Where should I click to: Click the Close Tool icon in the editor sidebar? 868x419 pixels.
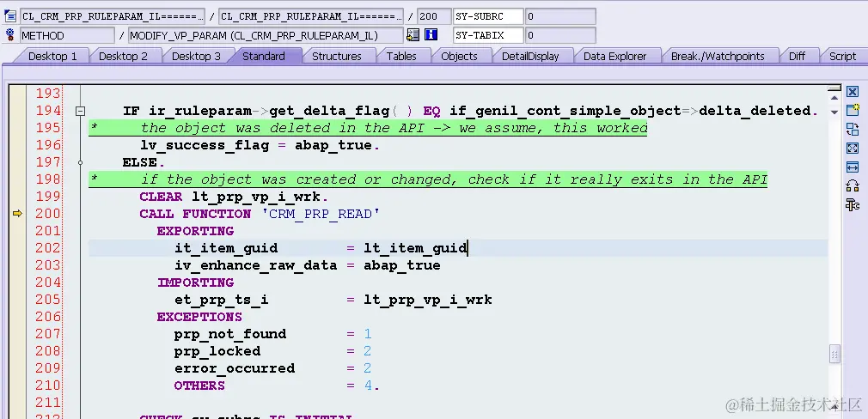853,92
